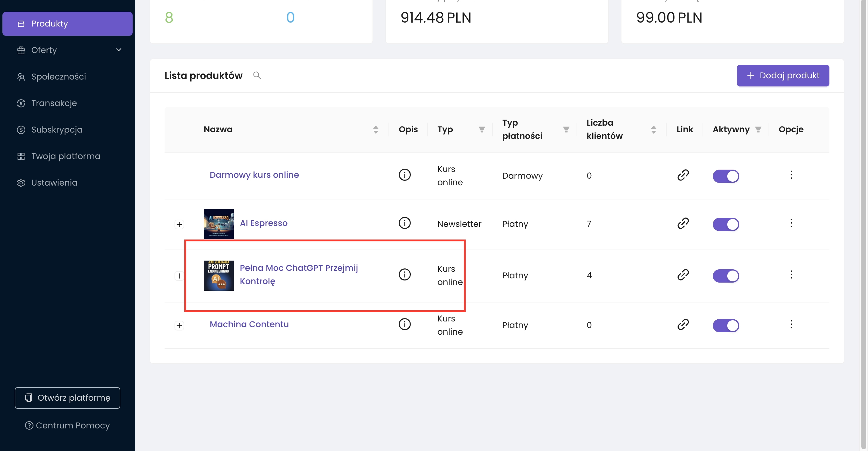Click the filter icon in Typ płatności column
The image size is (868, 451).
coord(566,129)
